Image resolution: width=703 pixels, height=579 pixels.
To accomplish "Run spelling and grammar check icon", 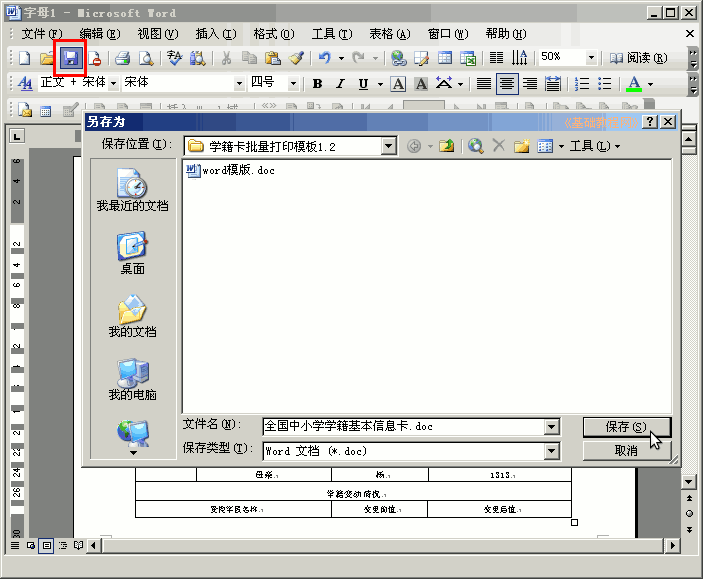I will (174, 58).
